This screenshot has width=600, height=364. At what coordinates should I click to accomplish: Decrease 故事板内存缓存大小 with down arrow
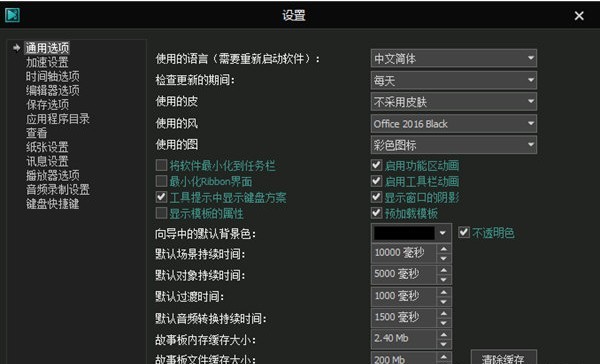pyautogui.click(x=443, y=344)
